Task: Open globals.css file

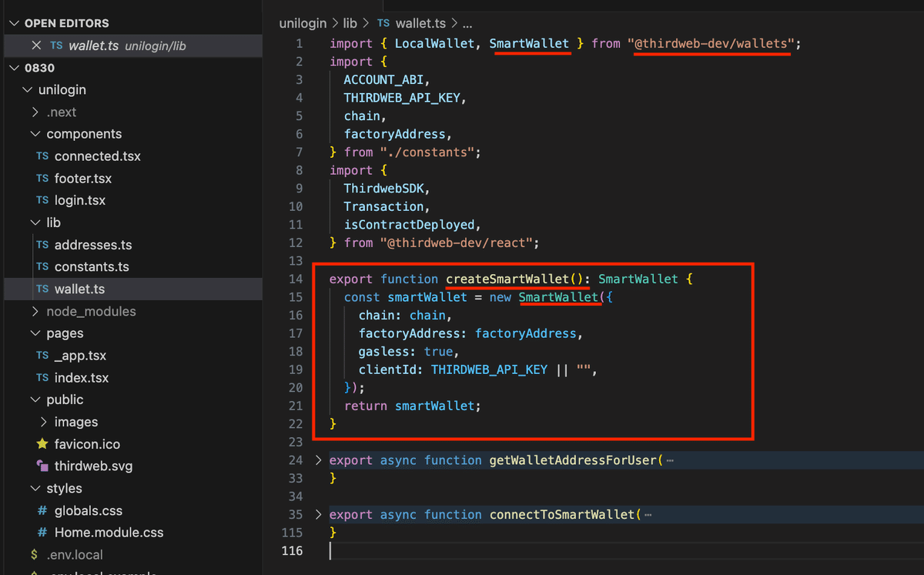Action: 89,510
